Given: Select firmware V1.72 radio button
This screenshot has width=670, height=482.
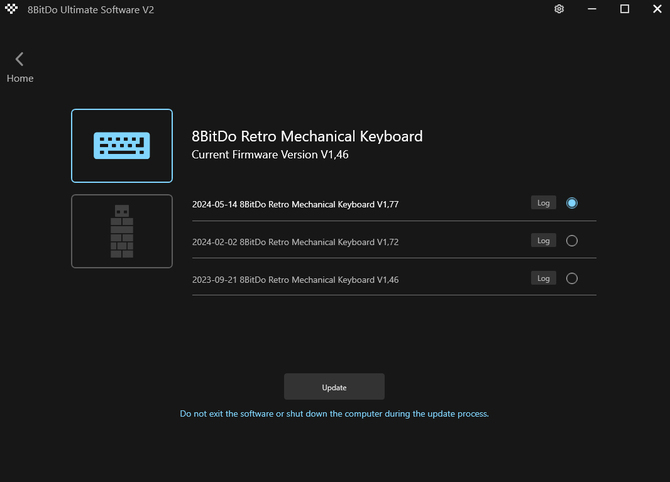Looking at the screenshot, I should 572,241.
